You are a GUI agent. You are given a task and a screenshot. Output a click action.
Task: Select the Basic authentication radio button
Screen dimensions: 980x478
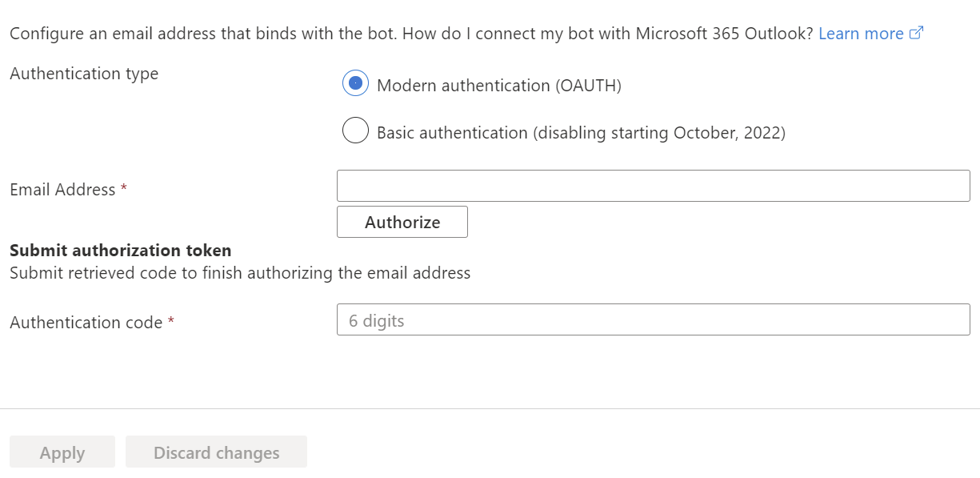tap(355, 131)
